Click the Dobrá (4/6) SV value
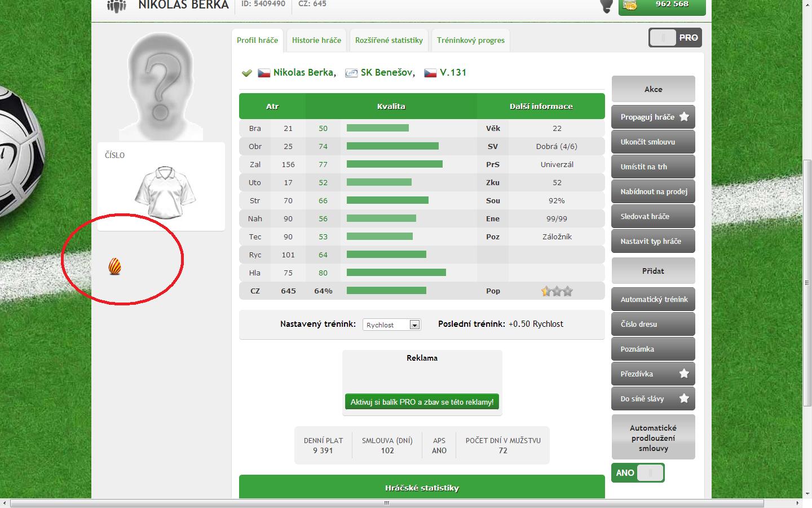 557,146
